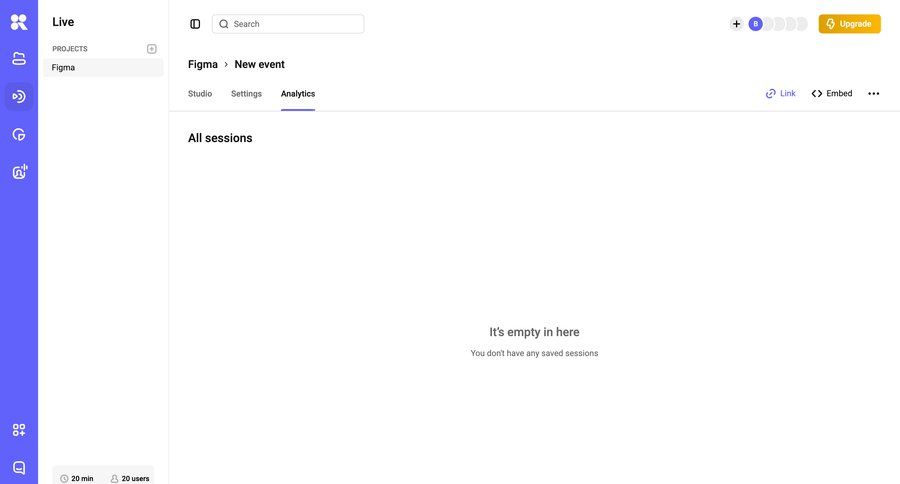Screen dimensions: 900x484
Task: Click the New event breadcrumb title
Action: click(259, 64)
